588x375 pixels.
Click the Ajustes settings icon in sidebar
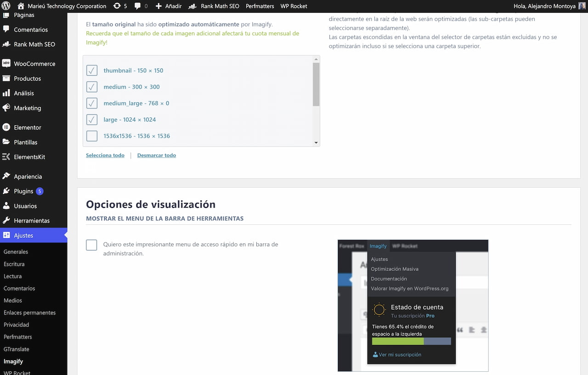[x=6, y=235]
